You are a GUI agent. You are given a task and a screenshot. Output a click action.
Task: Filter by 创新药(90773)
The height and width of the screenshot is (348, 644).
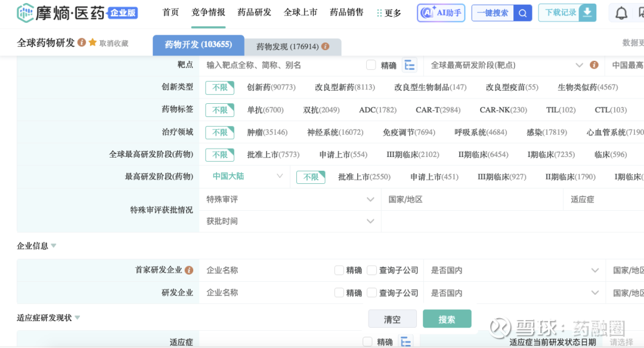pyautogui.click(x=271, y=87)
